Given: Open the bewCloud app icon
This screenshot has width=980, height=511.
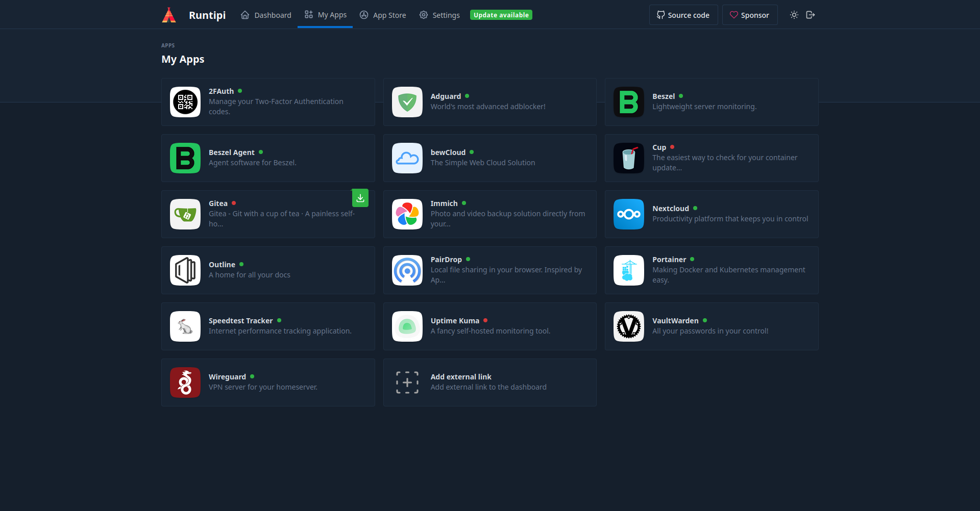Looking at the screenshot, I should tap(407, 158).
